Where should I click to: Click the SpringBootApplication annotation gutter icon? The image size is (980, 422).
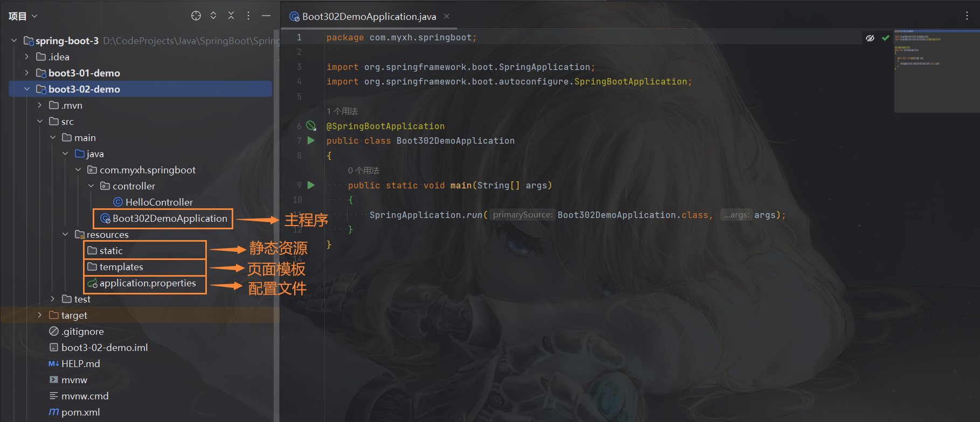pyautogui.click(x=311, y=126)
